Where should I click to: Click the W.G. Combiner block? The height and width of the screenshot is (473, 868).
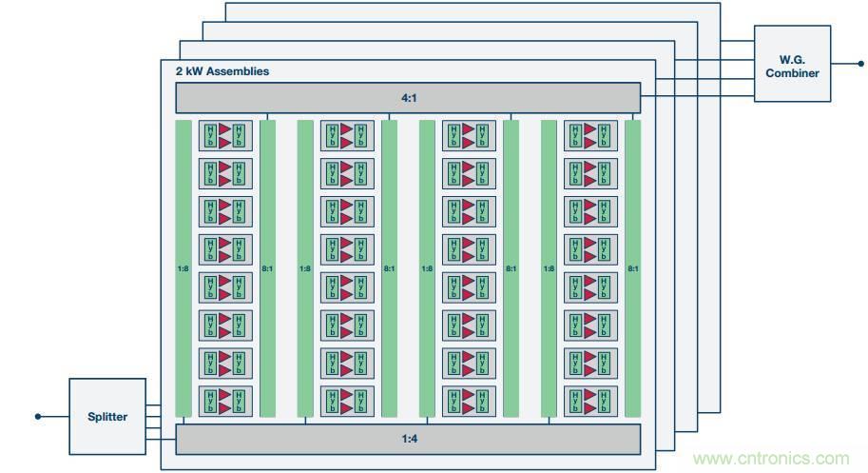792,64
